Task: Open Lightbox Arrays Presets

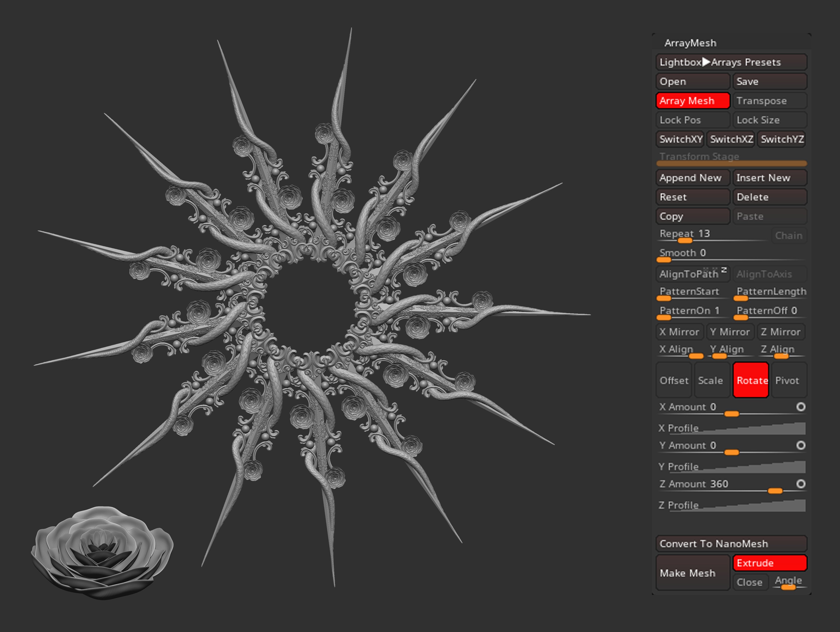Action: coord(731,62)
